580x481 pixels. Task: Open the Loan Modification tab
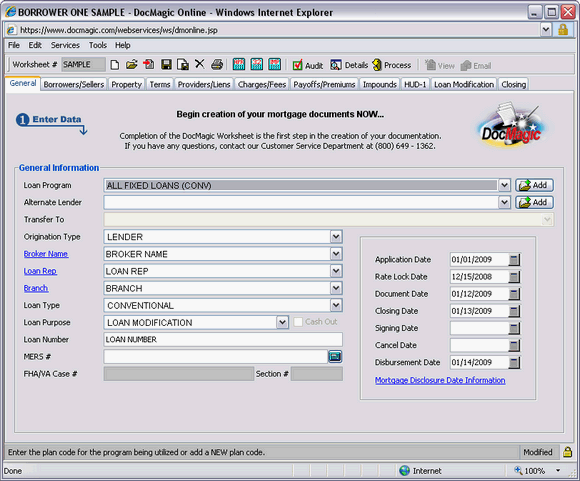(x=464, y=84)
